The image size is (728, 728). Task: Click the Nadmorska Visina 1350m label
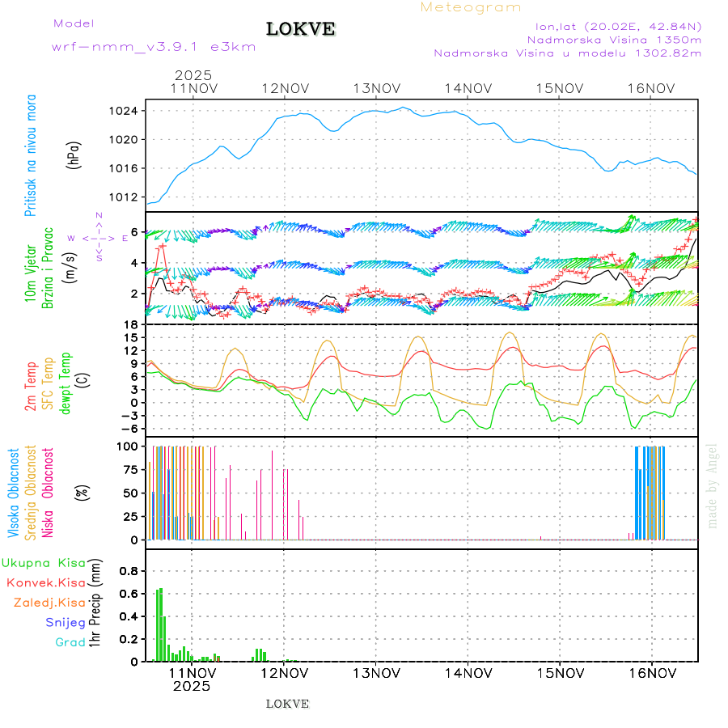614,39
